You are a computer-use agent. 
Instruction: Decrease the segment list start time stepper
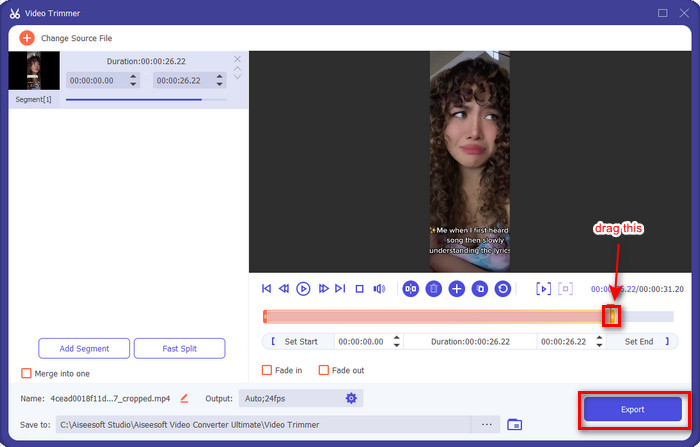pyautogui.click(x=133, y=84)
